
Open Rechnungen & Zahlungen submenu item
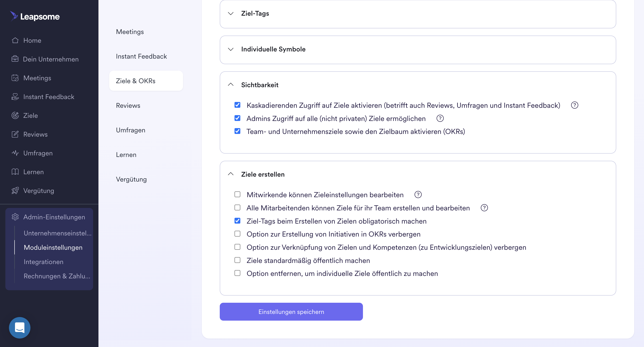coord(57,276)
